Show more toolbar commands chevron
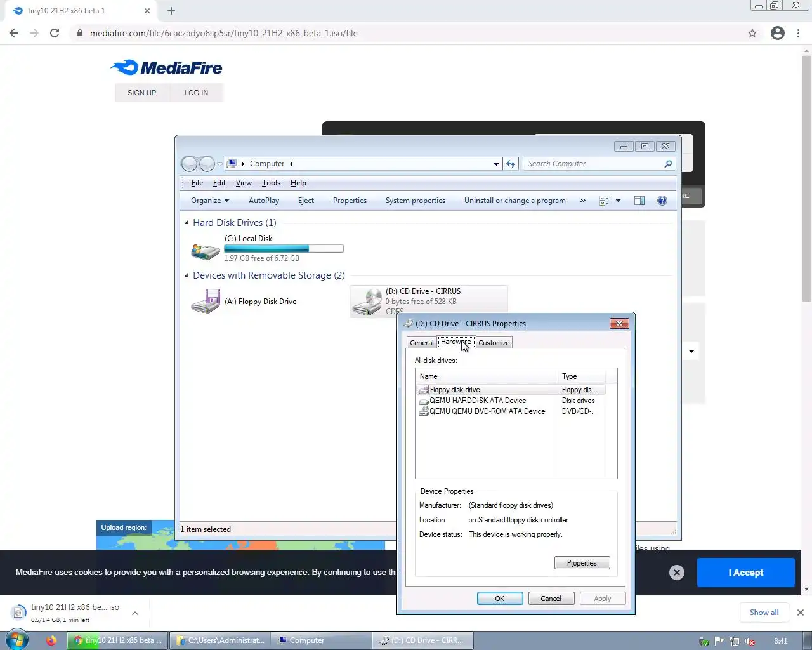This screenshot has height=650, width=812. (x=582, y=201)
